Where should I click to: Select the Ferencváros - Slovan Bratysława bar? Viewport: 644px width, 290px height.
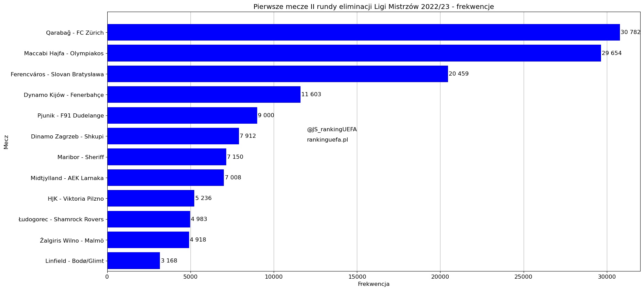(x=278, y=74)
